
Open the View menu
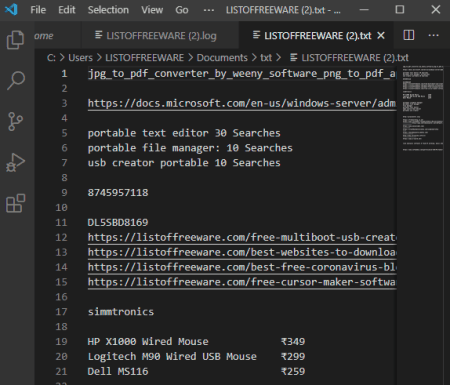pyautogui.click(x=152, y=10)
